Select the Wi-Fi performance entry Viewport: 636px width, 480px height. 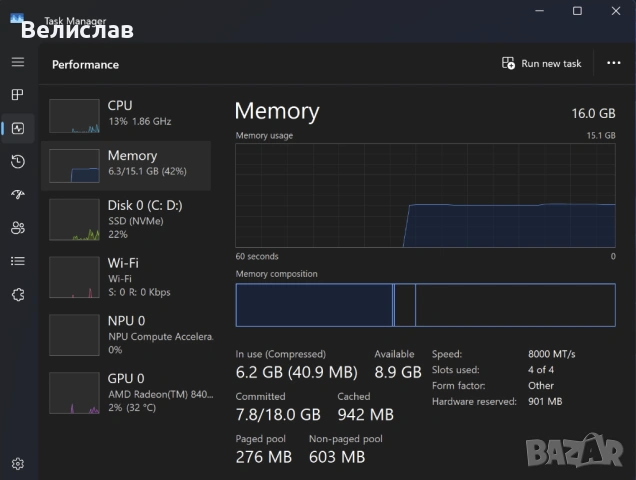tap(126, 276)
